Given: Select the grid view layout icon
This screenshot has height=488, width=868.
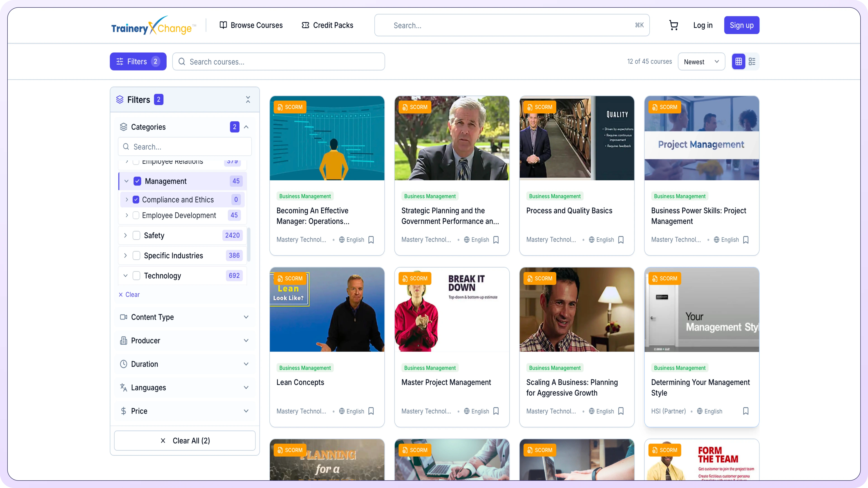Looking at the screenshot, I should [x=738, y=62].
